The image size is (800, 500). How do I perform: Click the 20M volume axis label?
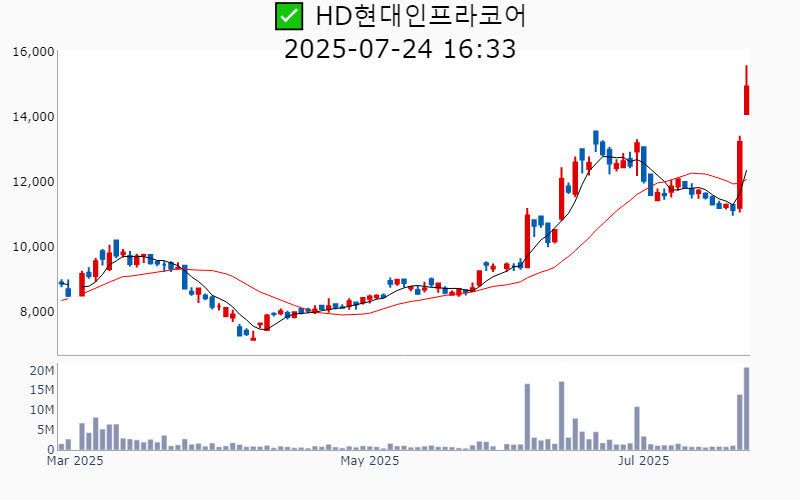tap(42, 371)
